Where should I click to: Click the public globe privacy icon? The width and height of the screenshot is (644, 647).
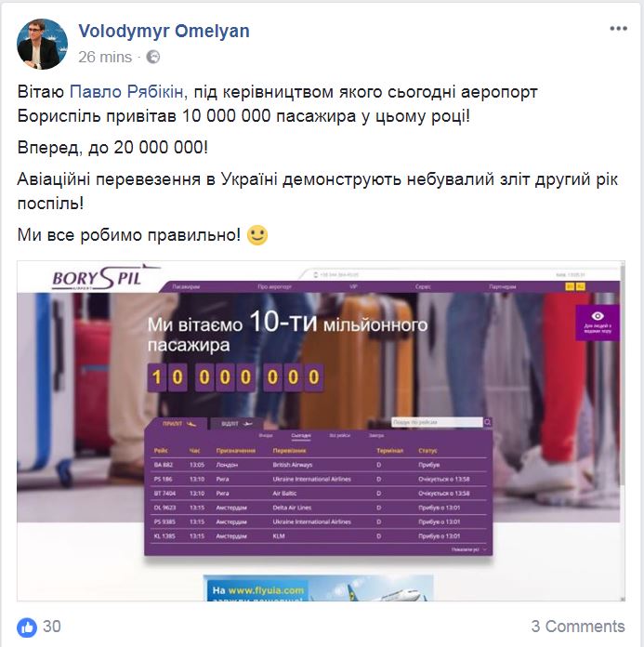pyautogui.click(x=153, y=57)
